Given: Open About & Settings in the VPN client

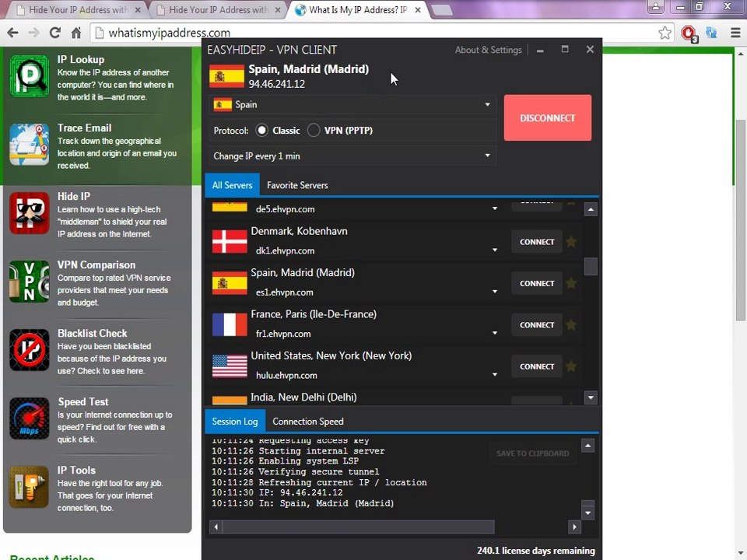Looking at the screenshot, I should click(489, 50).
